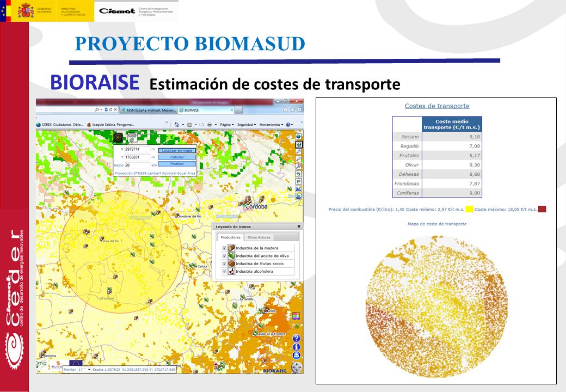The width and height of the screenshot is (566, 392).
Task: Open the Herramientas dropdown menu
Action: (271, 125)
